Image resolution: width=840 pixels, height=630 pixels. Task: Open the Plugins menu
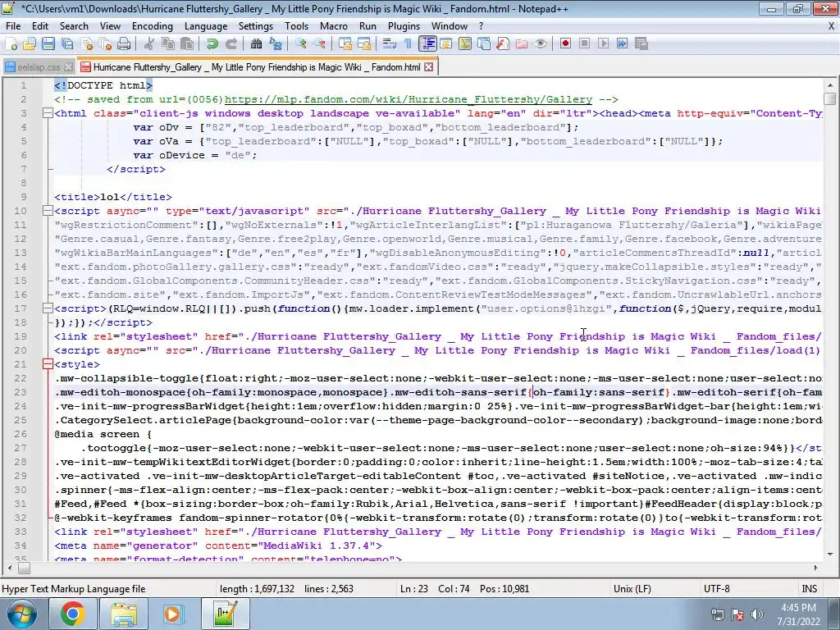click(x=404, y=26)
